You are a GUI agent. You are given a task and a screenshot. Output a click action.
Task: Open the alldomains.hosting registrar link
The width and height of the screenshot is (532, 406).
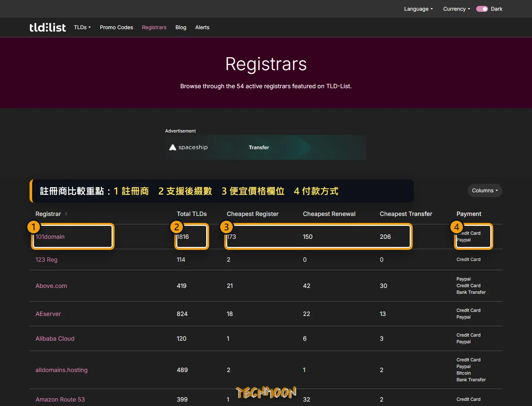pyautogui.click(x=61, y=370)
